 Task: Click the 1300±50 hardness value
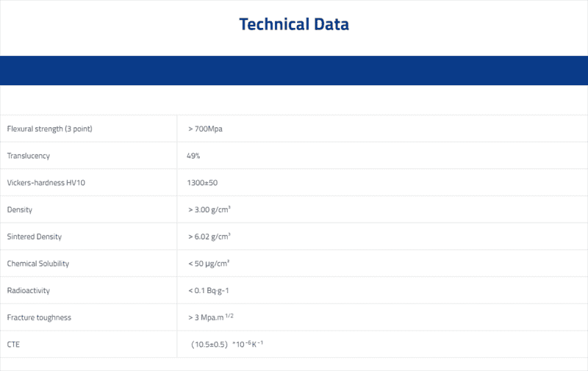coord(202,183)
